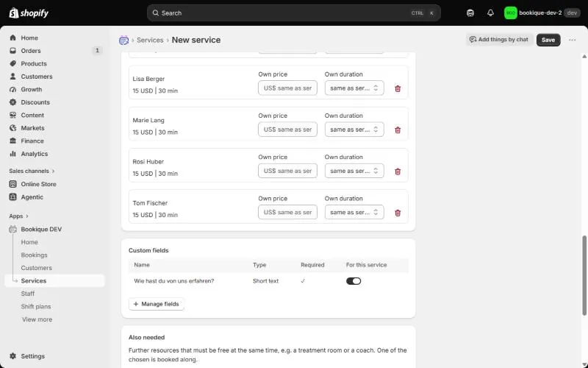Select Services in the app submenu
The image size is (588, 368).
coord(54,281)
